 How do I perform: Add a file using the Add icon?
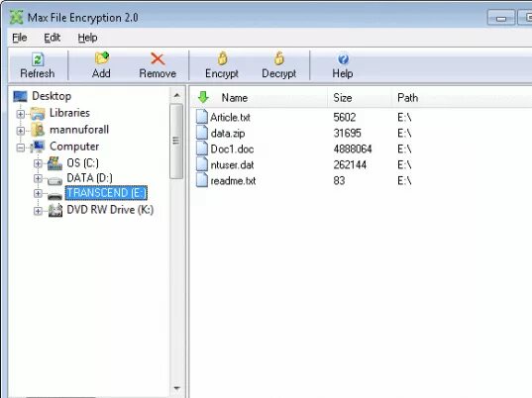[x=102, y=58]
